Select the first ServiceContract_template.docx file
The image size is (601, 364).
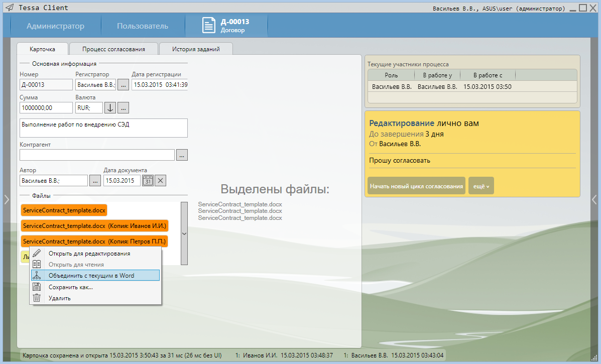[x=64, y=210]
